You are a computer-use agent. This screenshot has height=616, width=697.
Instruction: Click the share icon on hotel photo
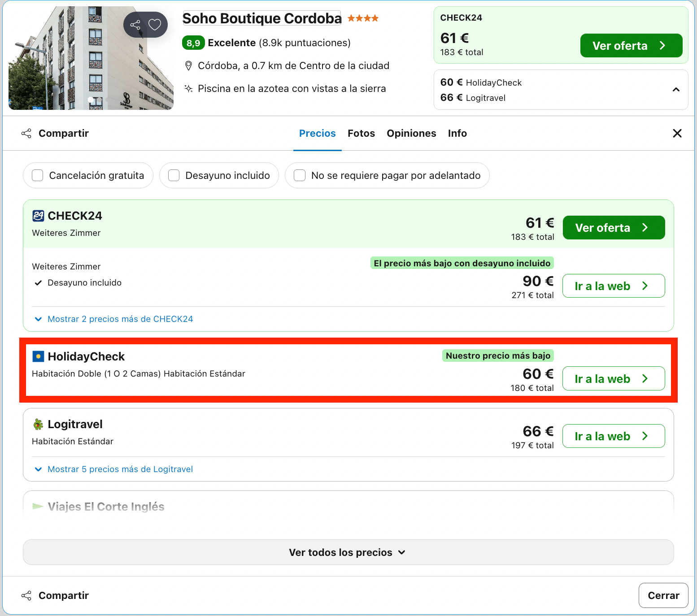[x=135, y=25]
